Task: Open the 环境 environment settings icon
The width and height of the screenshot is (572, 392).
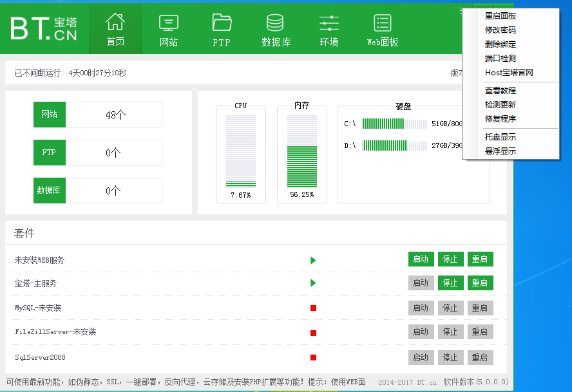Action: 329,28
